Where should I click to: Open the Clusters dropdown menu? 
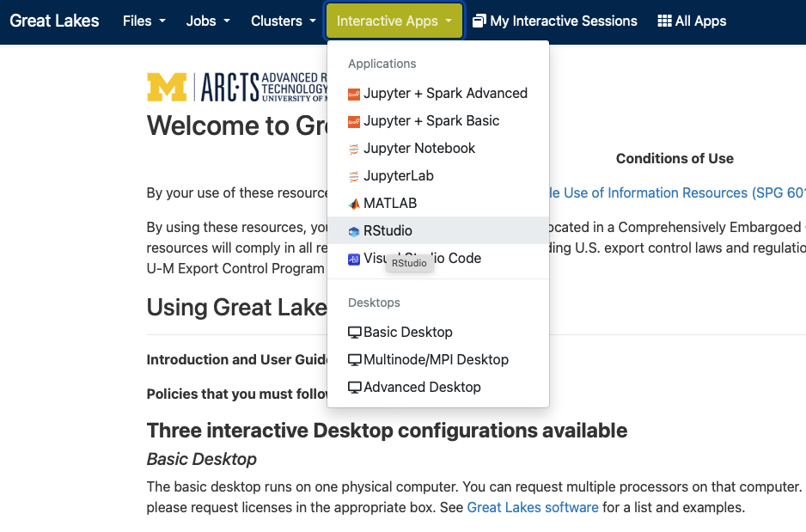[283, 21]
